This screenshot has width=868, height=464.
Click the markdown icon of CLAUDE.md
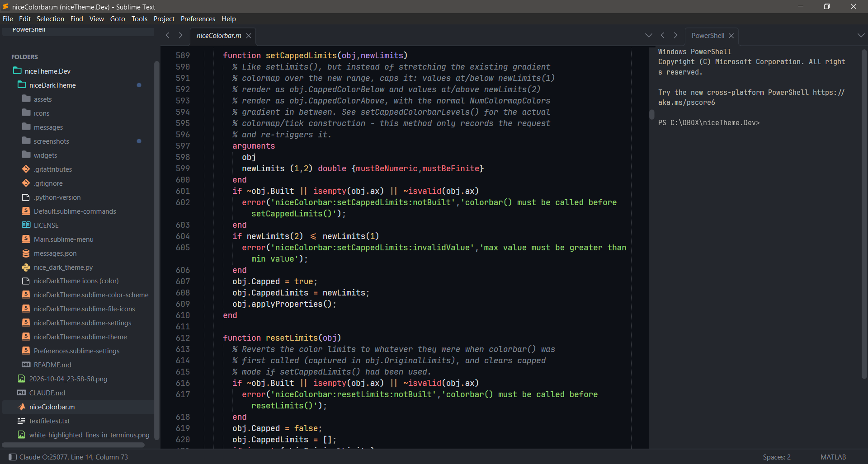(x=22, y=393)
